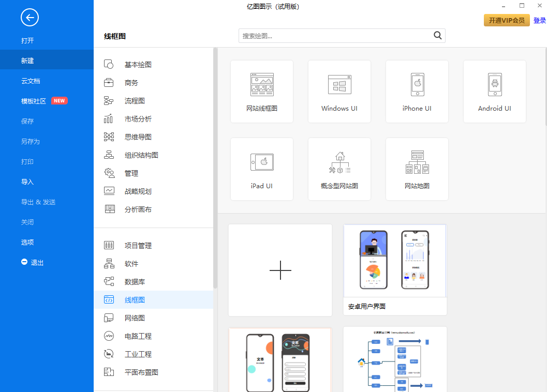Select the 战略规划 chart icon
547x392 pixels.
point(109,191)
